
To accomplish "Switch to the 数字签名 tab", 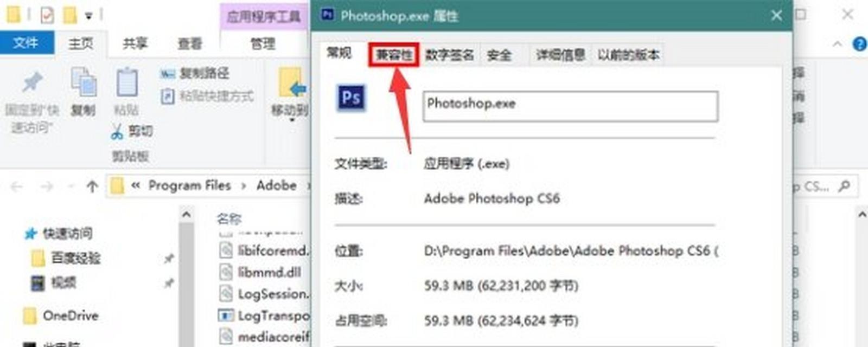I will 449,55.
